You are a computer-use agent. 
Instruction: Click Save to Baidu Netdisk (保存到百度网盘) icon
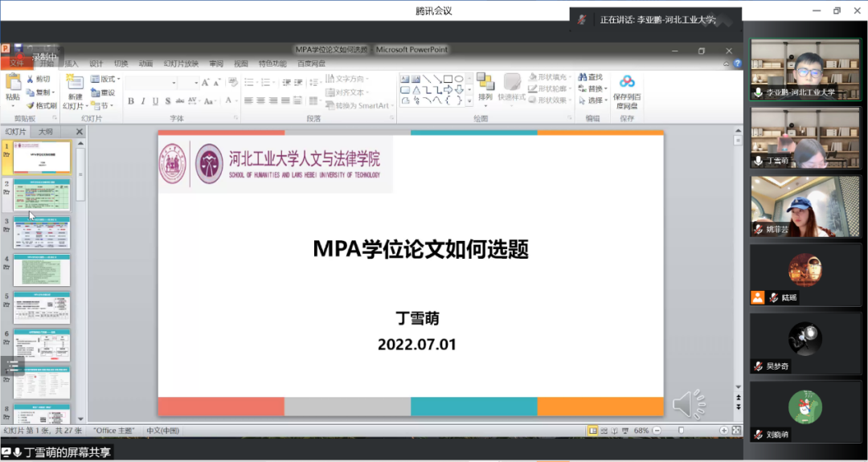(627, 82)
